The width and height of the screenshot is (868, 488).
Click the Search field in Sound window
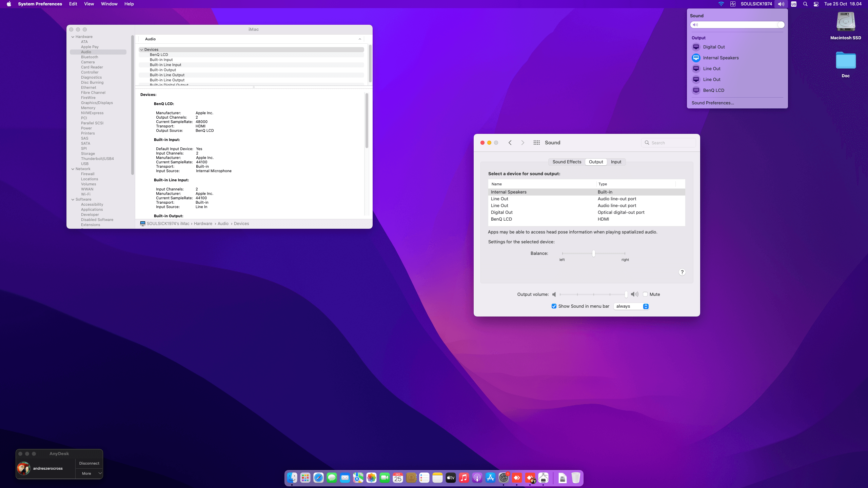[x=669, y=143]
